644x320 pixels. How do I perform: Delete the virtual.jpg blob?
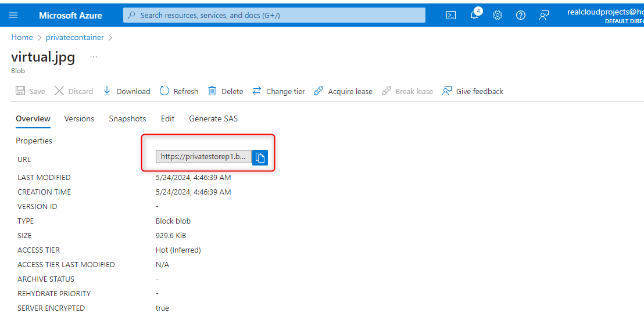tap(226, 91)
